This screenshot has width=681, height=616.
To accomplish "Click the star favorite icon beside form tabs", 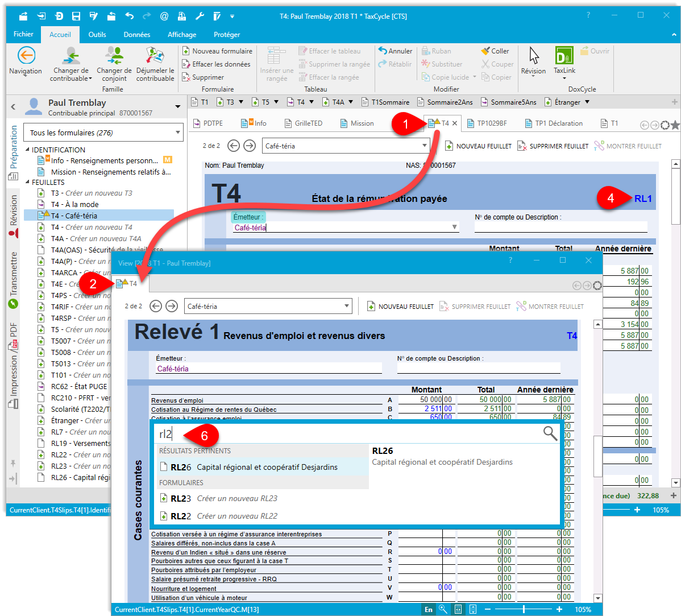I will coord(675,125).
